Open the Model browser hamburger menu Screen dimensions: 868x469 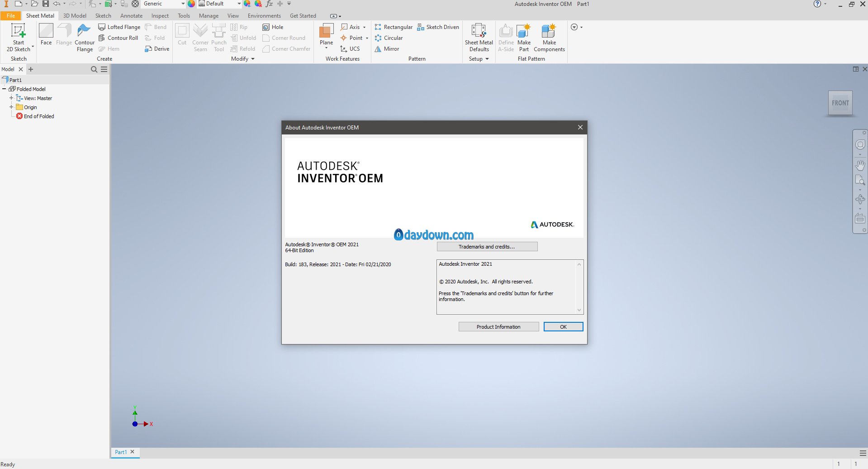tap(104, 69)
